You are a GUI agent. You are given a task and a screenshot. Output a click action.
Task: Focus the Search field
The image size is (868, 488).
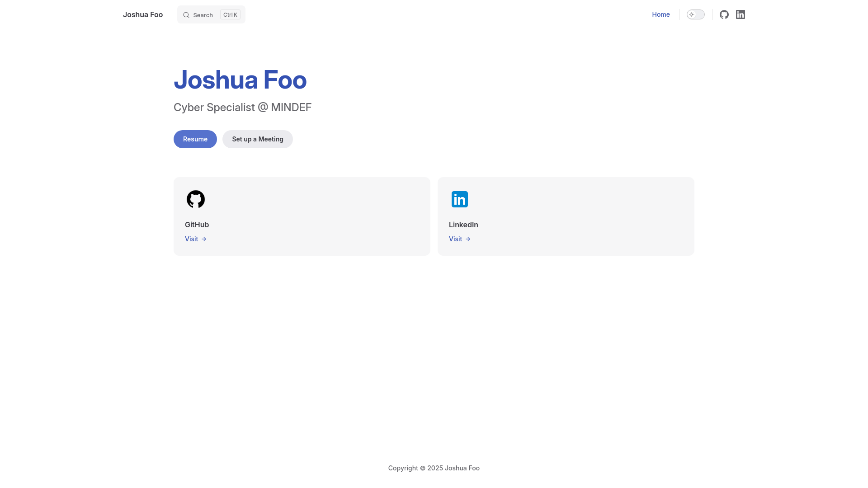pos(211,14)
